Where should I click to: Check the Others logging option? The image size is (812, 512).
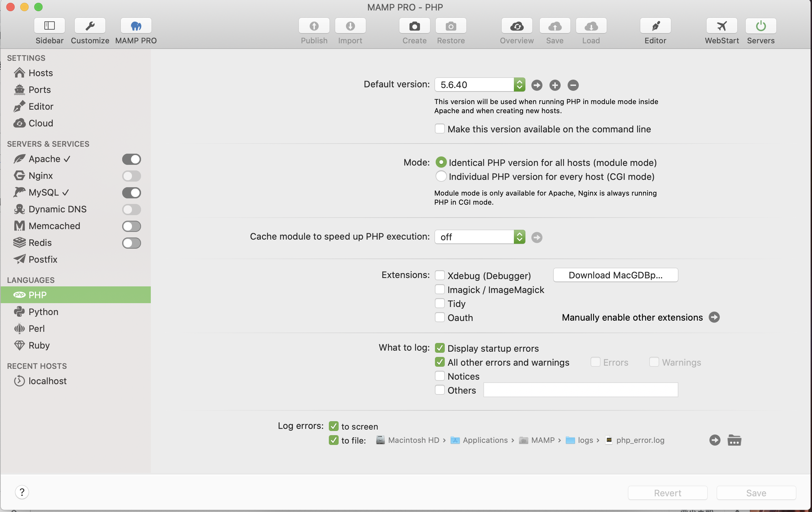point(440,390)
